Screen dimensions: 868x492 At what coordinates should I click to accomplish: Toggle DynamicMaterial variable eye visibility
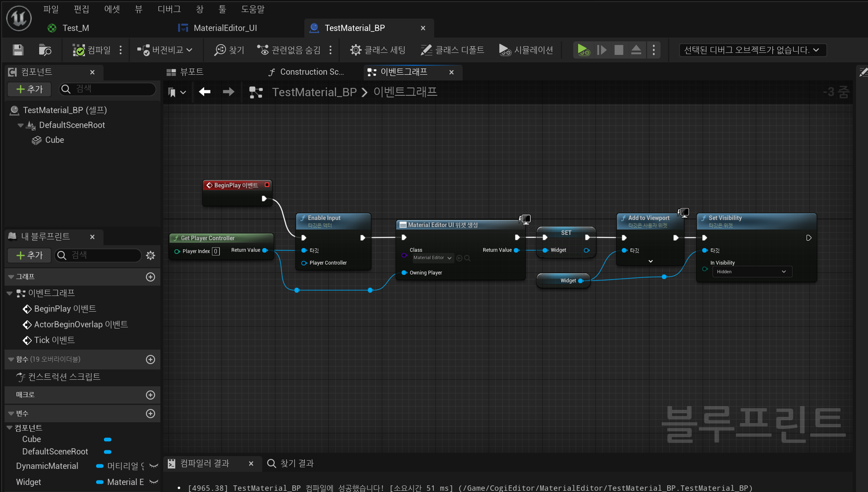tap(154, 466)
